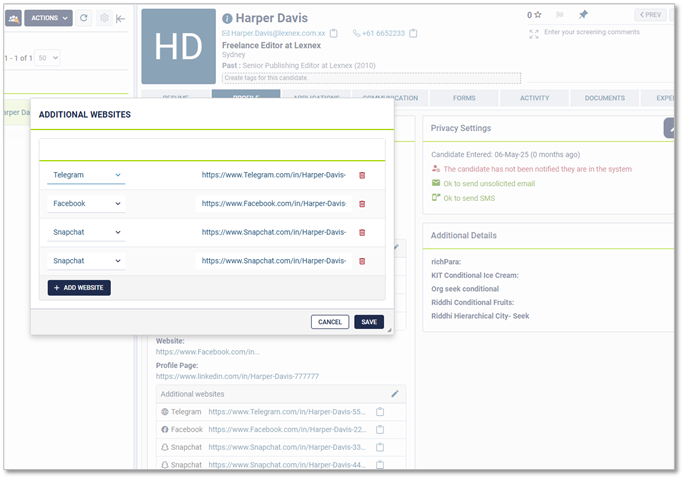Switch to the DOCUMENTS tab
The height and width of the screenshot is (478, 683).
(605, 98)
